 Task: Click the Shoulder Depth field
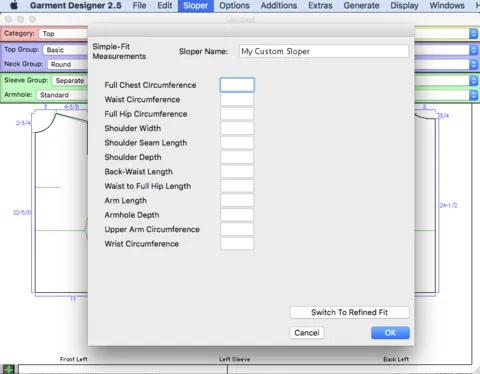point(237,157)
